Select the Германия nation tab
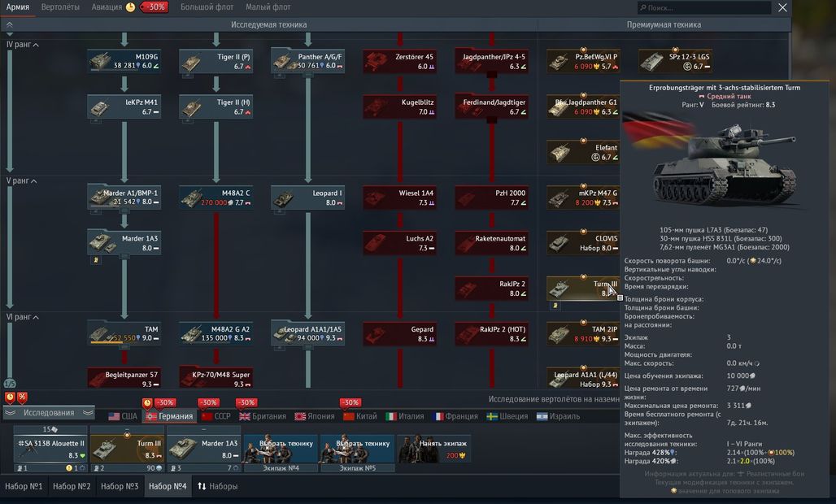 tap(169, 417)
